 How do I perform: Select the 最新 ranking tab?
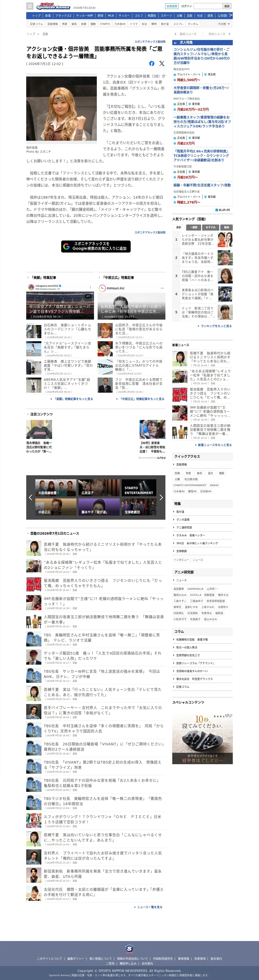[x=179, y=228]
